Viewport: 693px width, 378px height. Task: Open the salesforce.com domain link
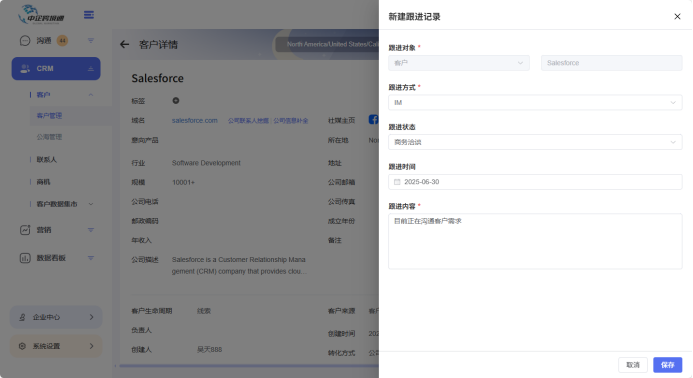point(194,120)
